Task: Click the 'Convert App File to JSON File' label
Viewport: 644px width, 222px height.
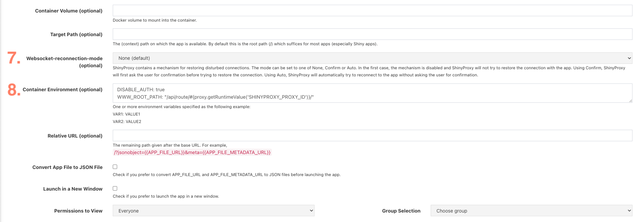Action: click(67, 167)
